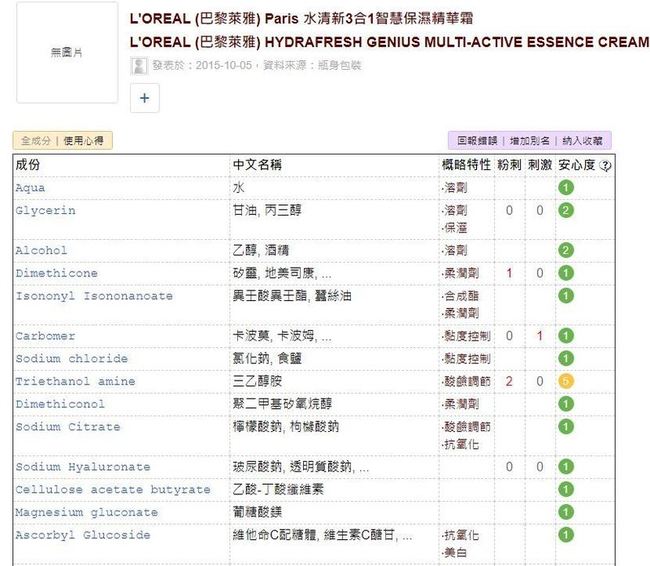Open the Aqua ingredient link
This screenshot has width=650, height=566.
(x=30, y=188)
